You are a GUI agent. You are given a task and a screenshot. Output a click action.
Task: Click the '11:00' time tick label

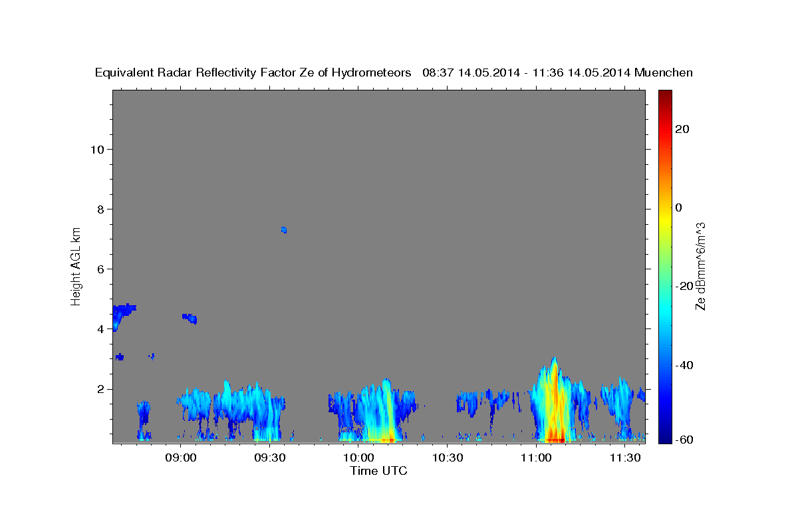coord(537,458)
